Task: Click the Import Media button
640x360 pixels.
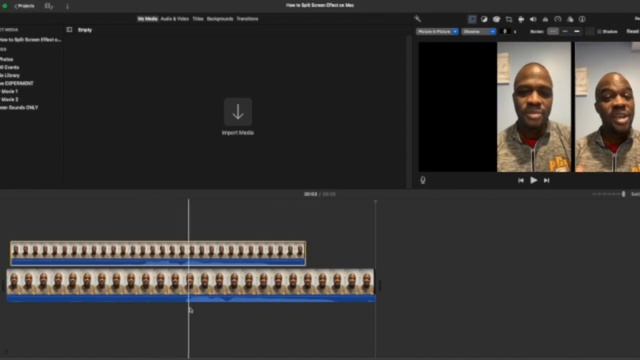Action: 238,116
